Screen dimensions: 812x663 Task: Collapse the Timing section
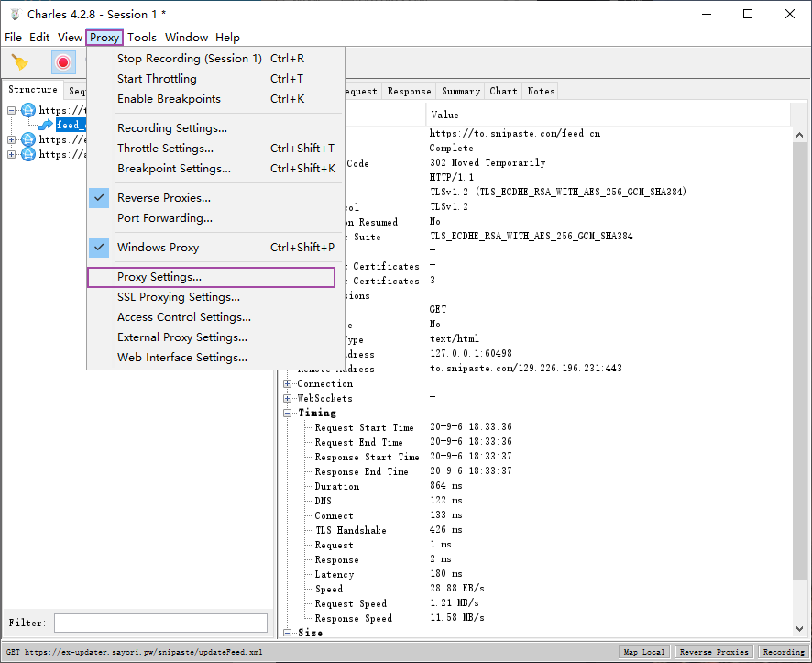288,413
